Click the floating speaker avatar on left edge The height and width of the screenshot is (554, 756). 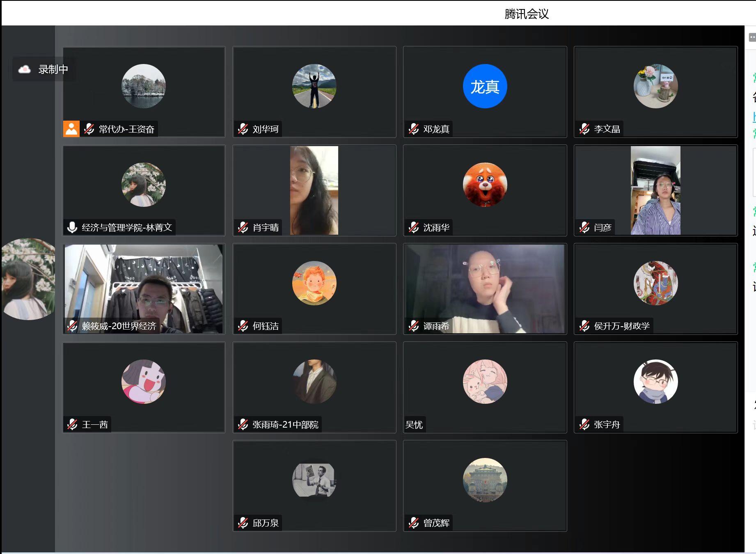(x=28, y=279)
